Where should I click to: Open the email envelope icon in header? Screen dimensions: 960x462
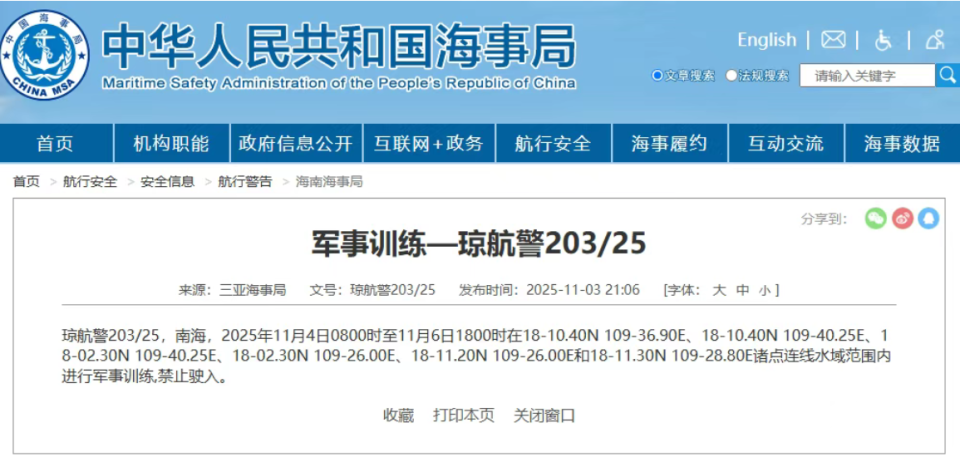point(833,40)
